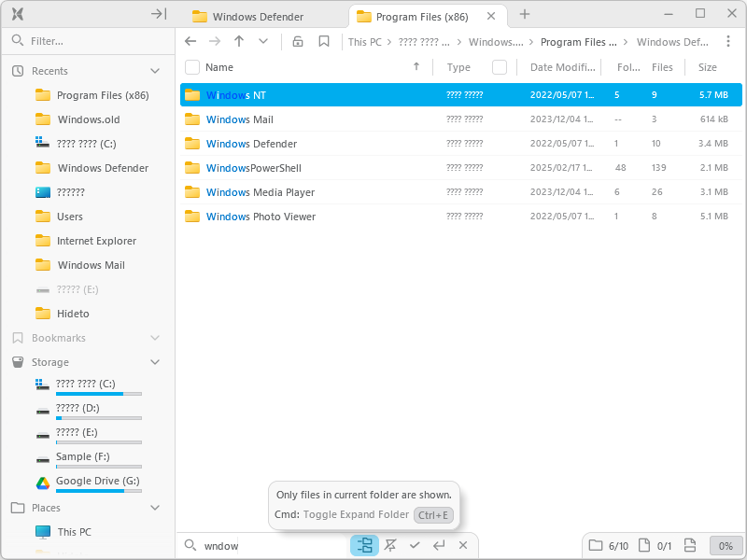The width and height of the screenshot is (747, 560).
Task: Open This PC under Places
Action: click(63, 532)
